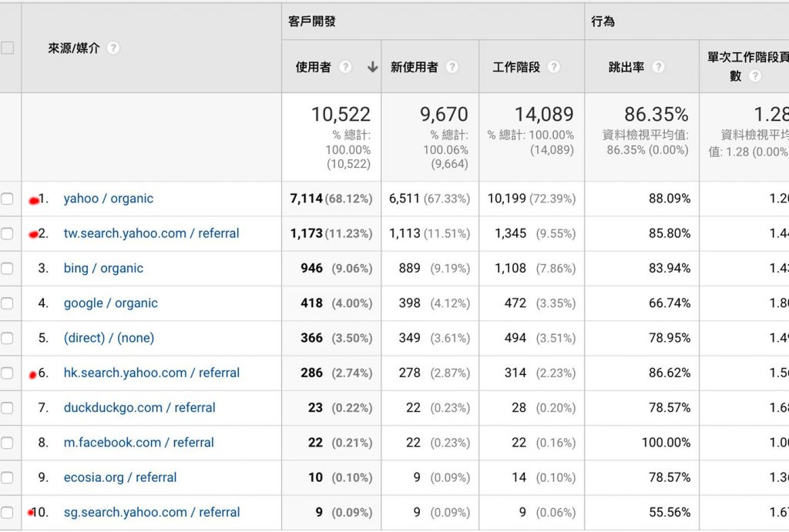Click the ecosia.org / referral link
The height and width of the screenshot is (532, 789).
coord(120,477)
